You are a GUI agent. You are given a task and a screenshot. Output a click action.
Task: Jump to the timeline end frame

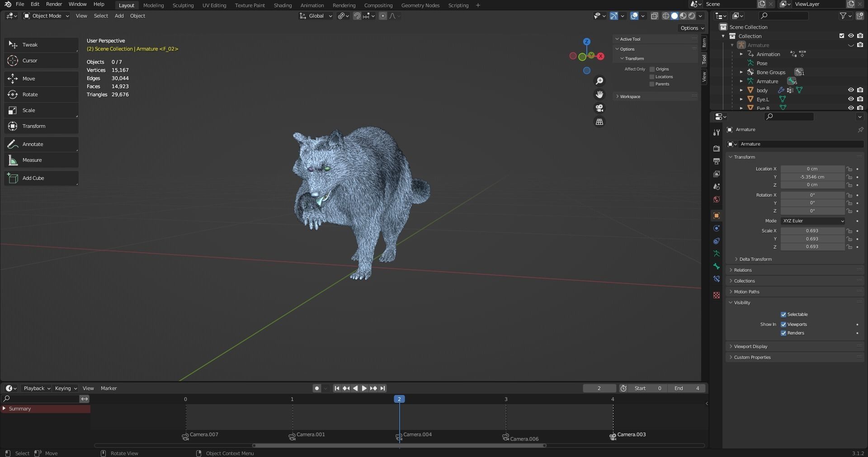[x=382, y=388]
